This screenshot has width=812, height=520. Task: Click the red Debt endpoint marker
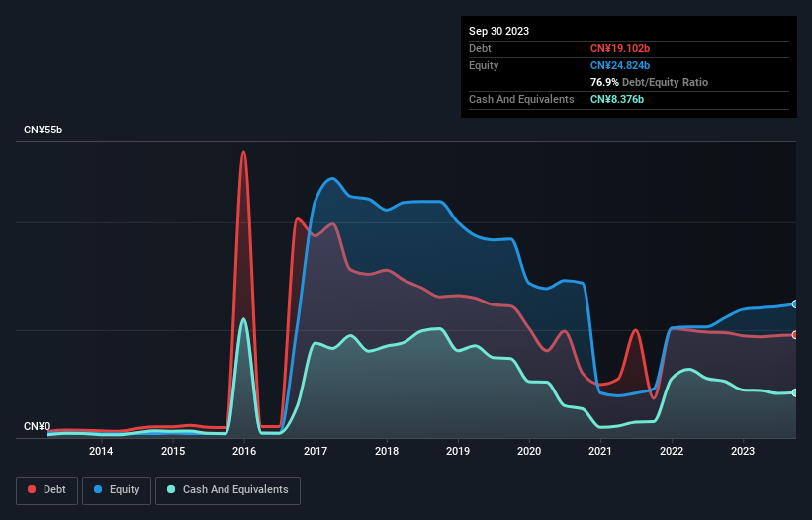tap(795, 335)
